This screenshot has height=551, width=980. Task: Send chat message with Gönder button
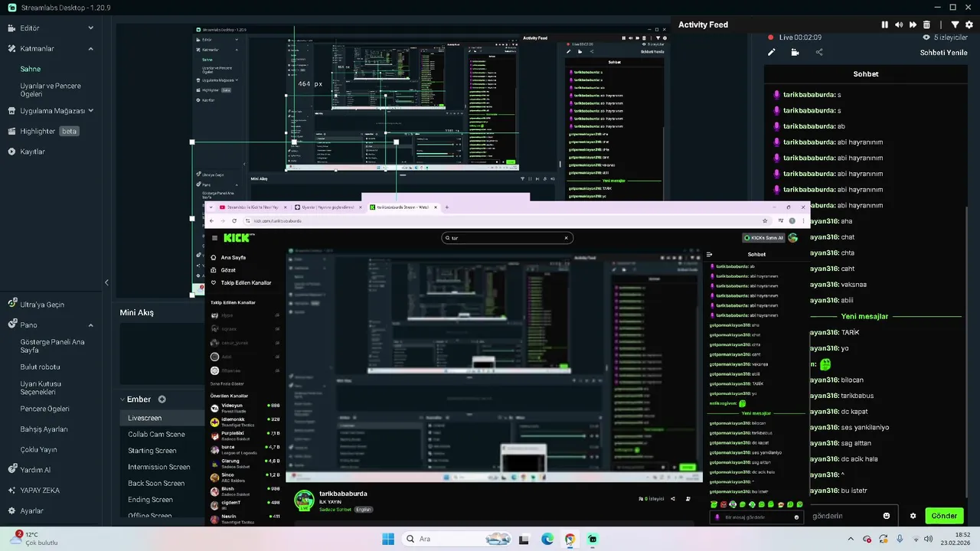click(x=944, y=516)
